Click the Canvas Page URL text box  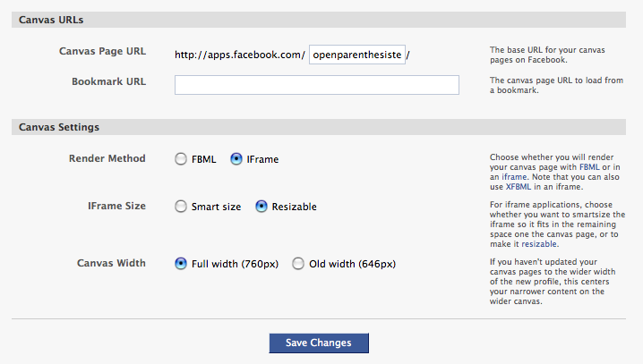357,55
